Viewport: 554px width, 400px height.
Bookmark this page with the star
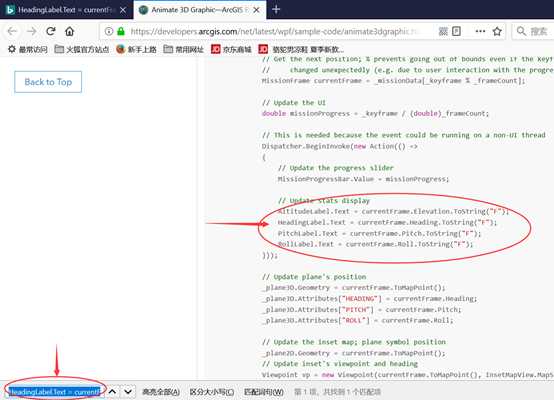497,31
